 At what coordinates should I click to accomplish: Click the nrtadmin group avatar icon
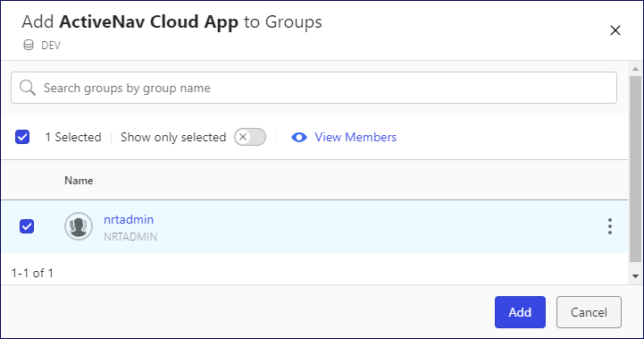click(x=79, y=226)
